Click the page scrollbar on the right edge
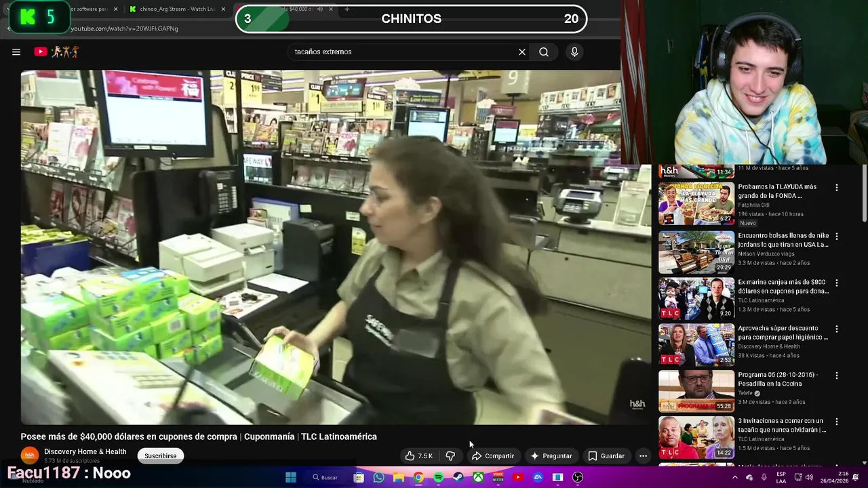Image resolution: width=868 pixels, height=488 pixels. (865, 193)
